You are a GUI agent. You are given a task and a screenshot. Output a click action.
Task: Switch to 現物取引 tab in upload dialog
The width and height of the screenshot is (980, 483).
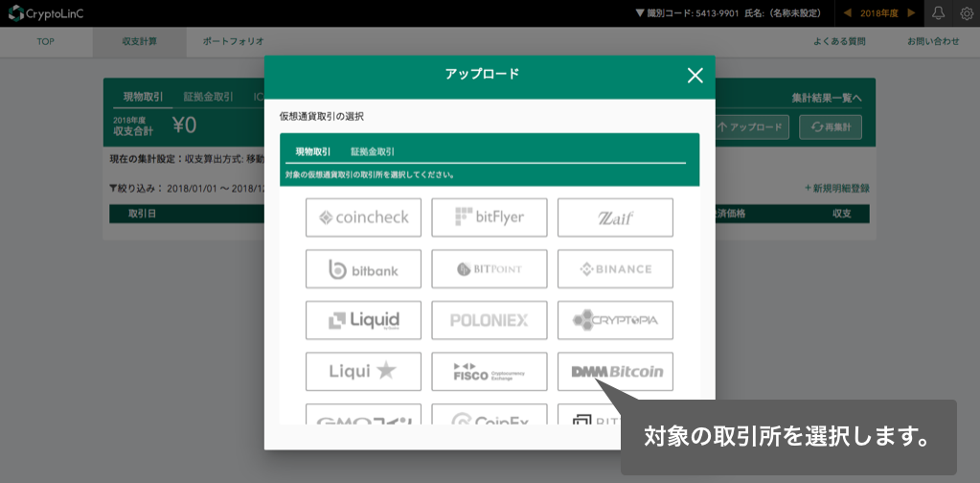[313, 151]
